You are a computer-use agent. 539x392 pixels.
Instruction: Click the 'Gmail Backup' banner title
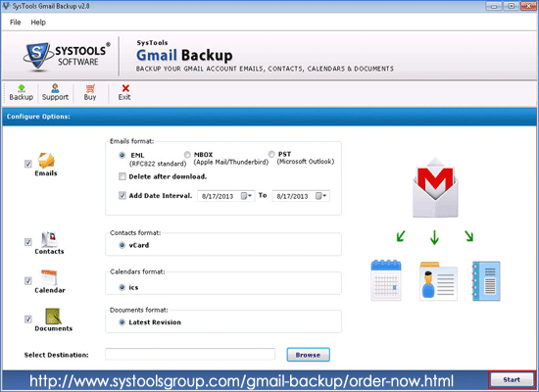[x=184, y=55]
